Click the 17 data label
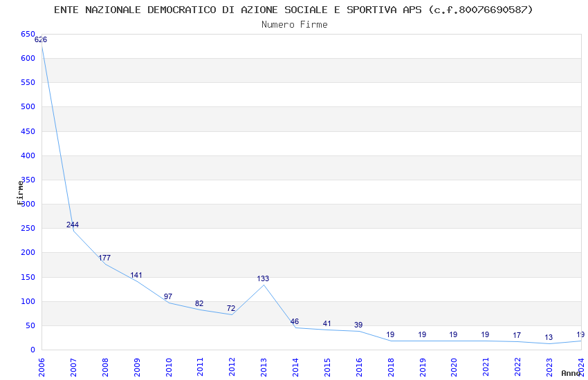 (x=517, y=336)
